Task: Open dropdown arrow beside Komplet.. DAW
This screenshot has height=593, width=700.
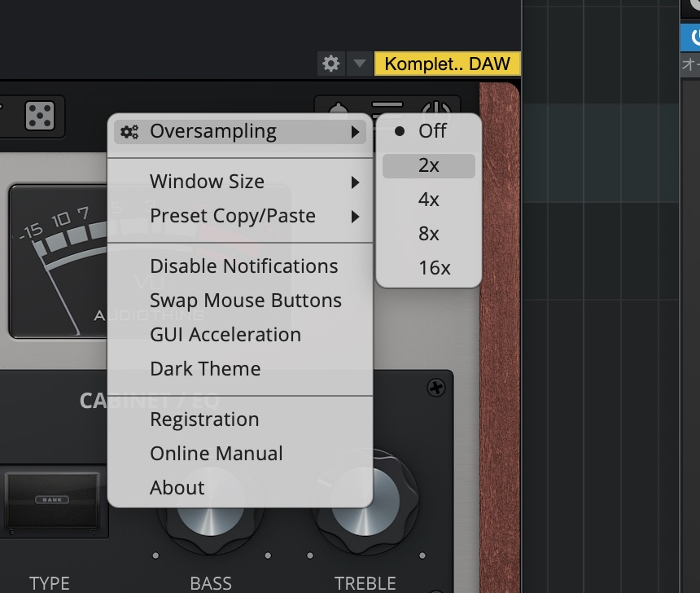Action: [360, 64]
